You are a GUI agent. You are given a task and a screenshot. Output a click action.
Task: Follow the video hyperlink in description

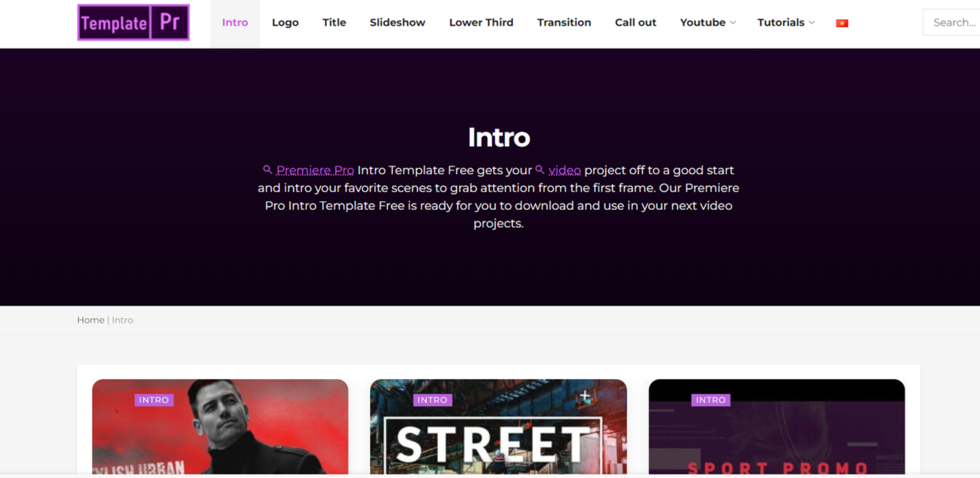(564, 170)
